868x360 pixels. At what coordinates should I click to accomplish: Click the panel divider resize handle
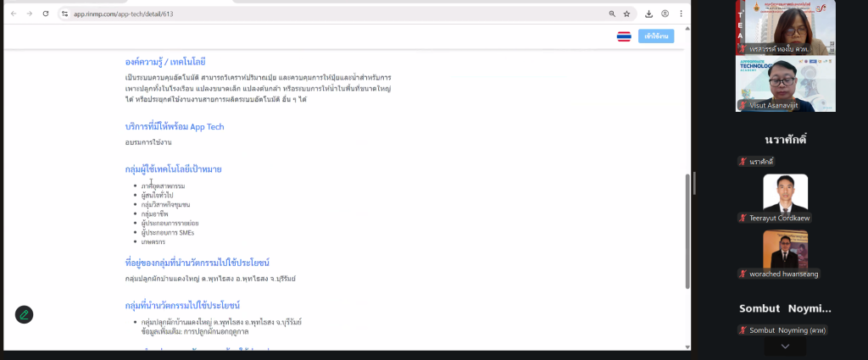point(694,180)
